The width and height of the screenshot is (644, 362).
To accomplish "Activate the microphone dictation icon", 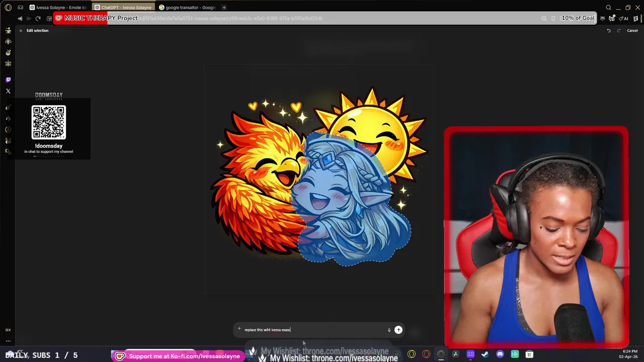I will click(x=389, y=330).
